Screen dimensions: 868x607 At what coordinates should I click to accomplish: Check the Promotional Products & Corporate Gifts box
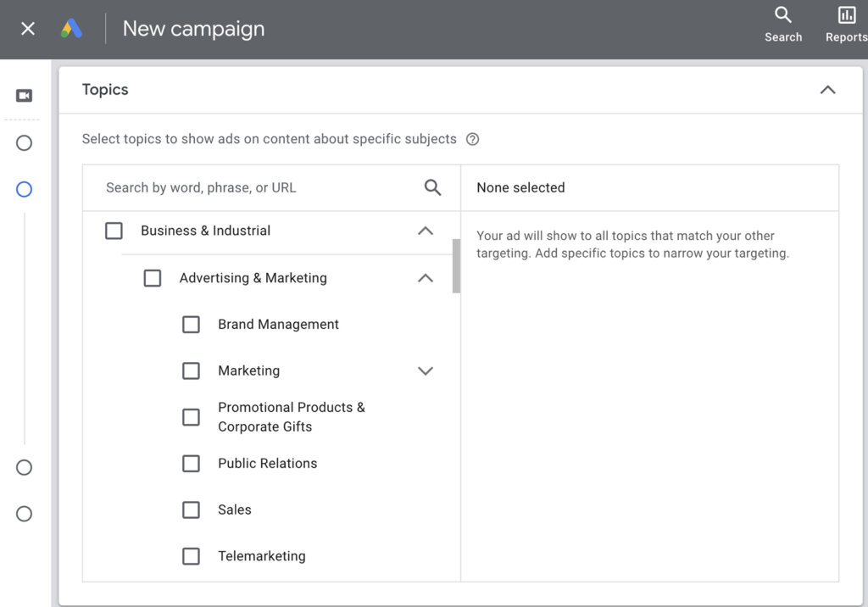(191, 416)
